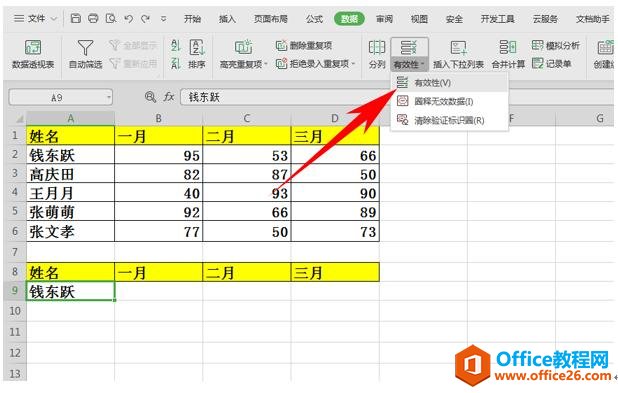The image size is (618, 393).
Task: Expand the quick access toolbar options arrow
Action: tap(164, 19)
